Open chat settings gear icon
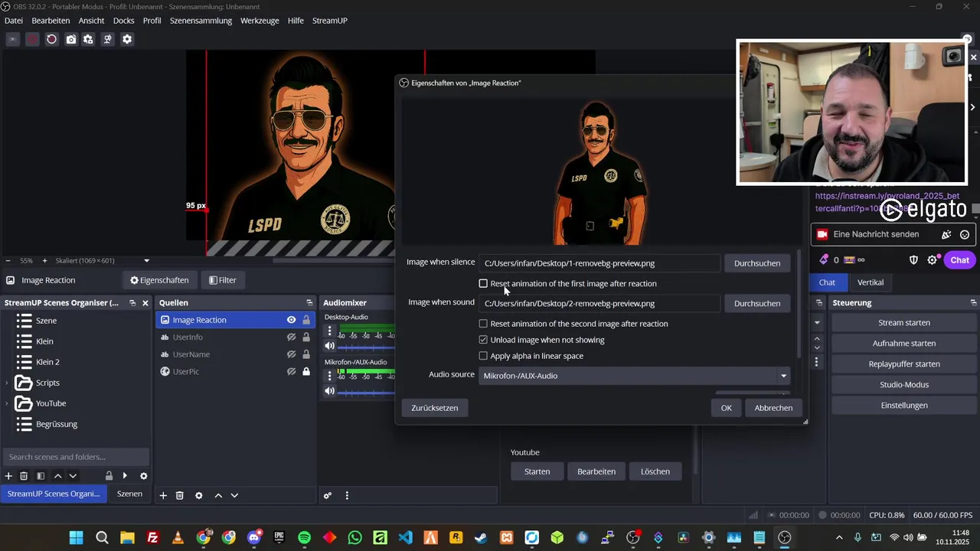The width and height of the screenshot is (980, 551). [x=932, y=260]
